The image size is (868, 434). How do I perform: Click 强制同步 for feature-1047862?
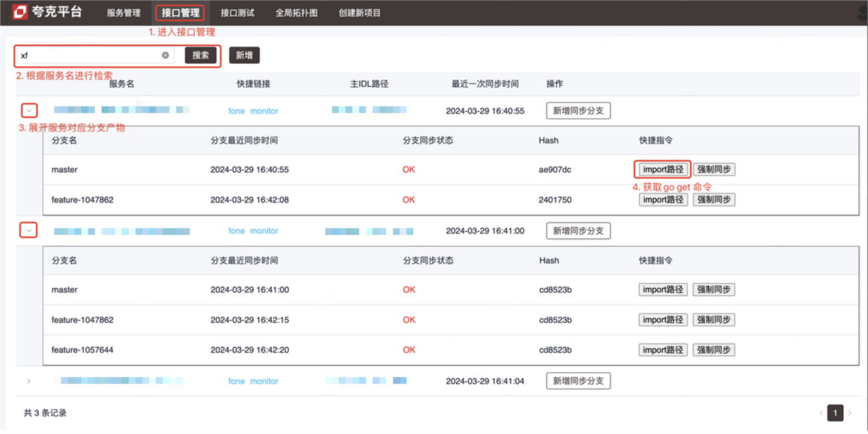[x=714, y=199]
